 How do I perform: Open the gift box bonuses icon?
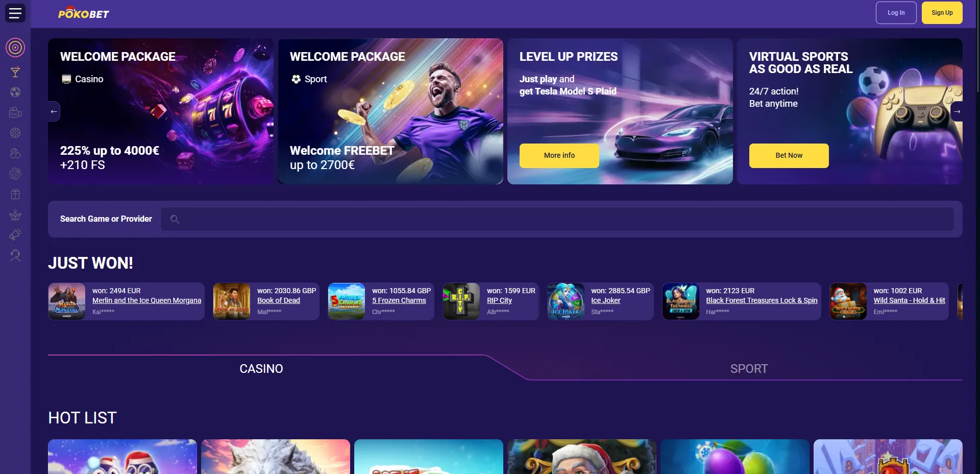click(x=15, y=194)
